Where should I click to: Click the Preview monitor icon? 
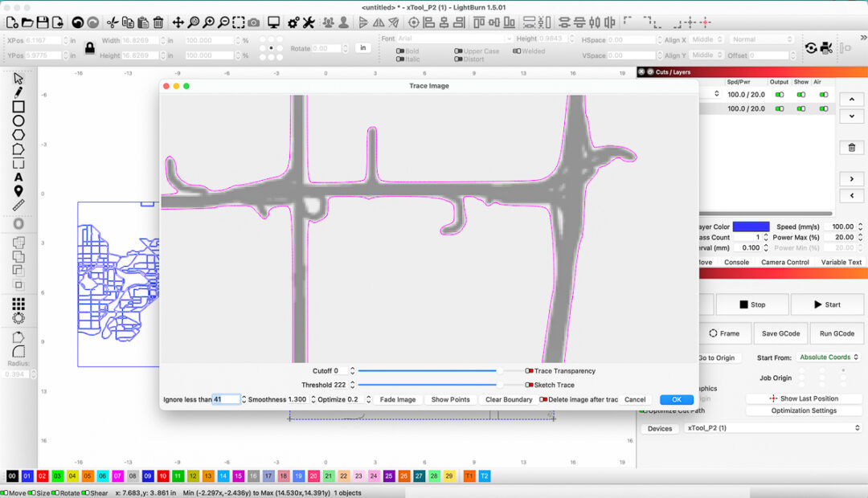[274, 22]
